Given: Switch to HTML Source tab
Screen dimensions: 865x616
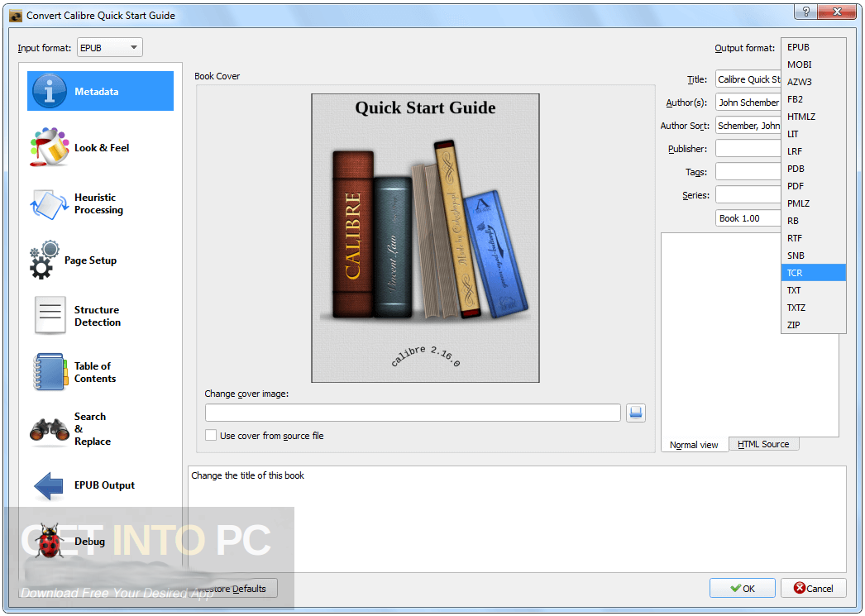Looking at the screenshot, I should pos(763,444).
